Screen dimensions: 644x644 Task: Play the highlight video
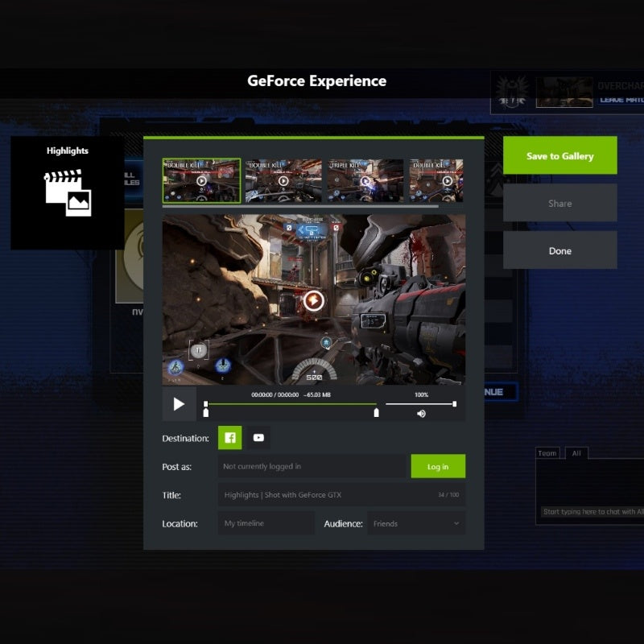[179, 404]
